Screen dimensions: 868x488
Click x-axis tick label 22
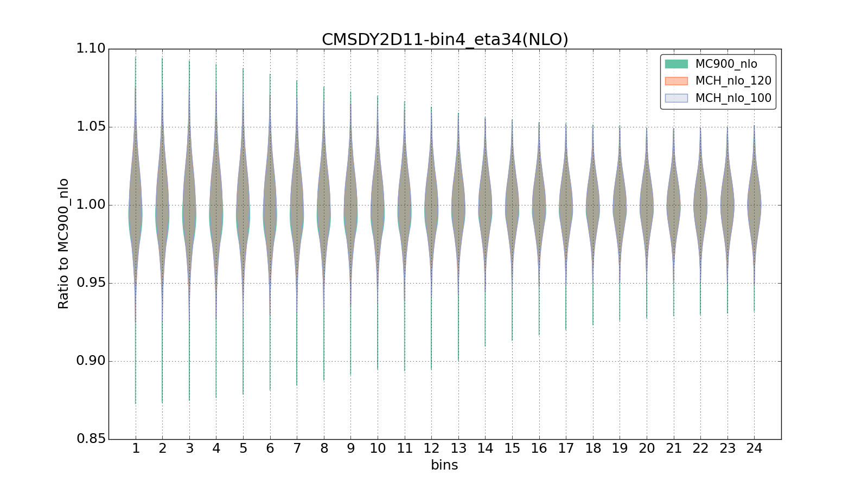coord(700,448)
